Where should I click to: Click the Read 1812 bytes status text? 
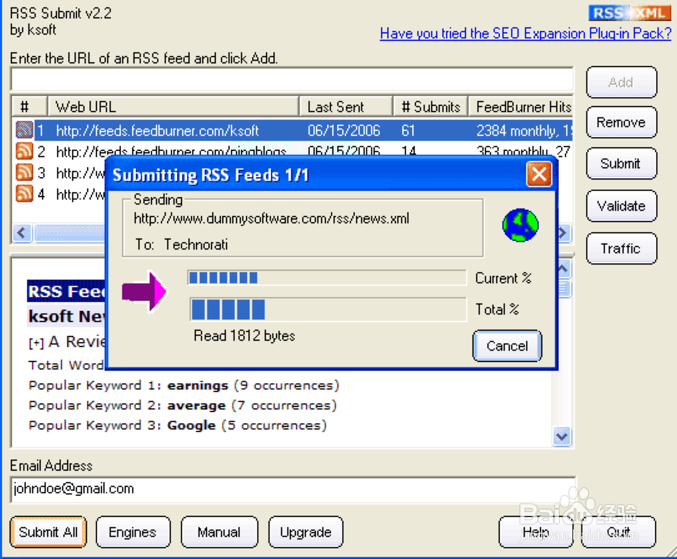(244, 335)
